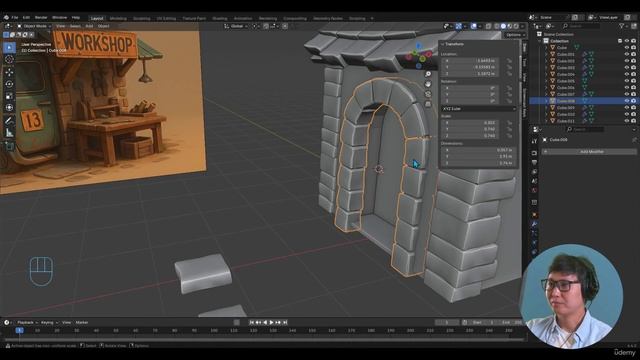Open the File menu

(15, 18)
